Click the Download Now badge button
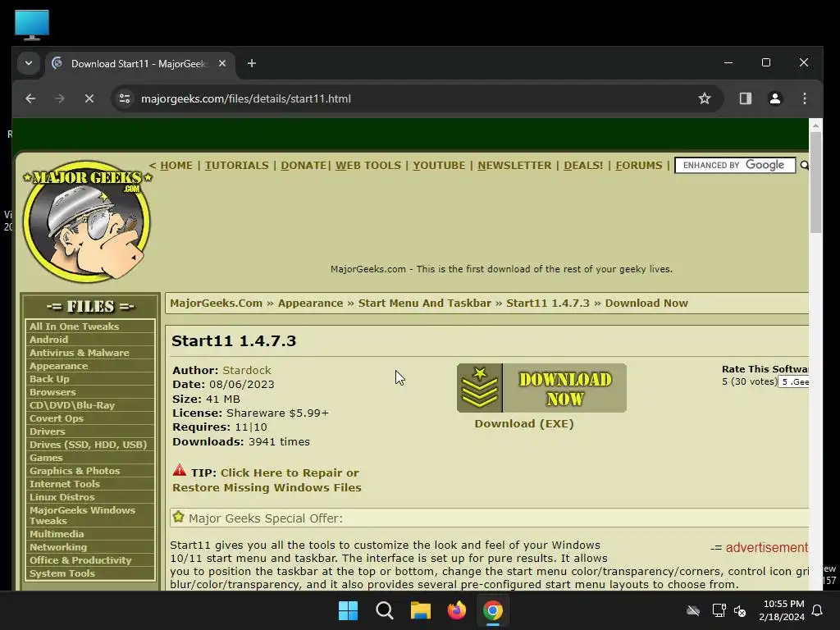Image resolution: width=840 pixels, height=630 pixels. [x=541, y=388]
